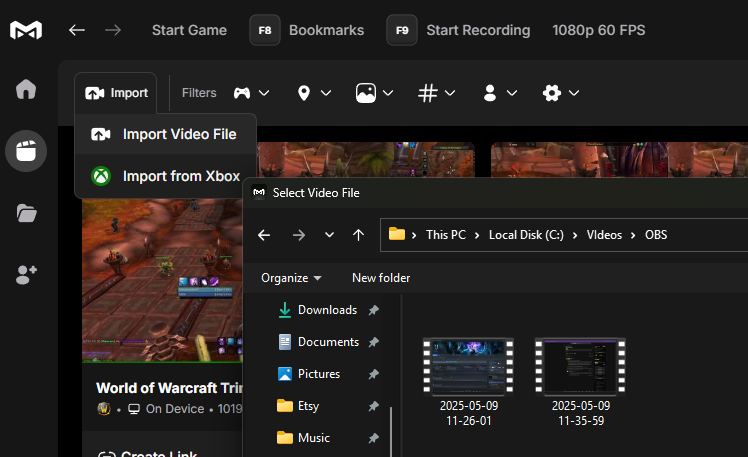Image resolution: width=748 pixels, height=457 pixels.
Task: Click the Xbox logo icon
Action: tap(101, 176)
